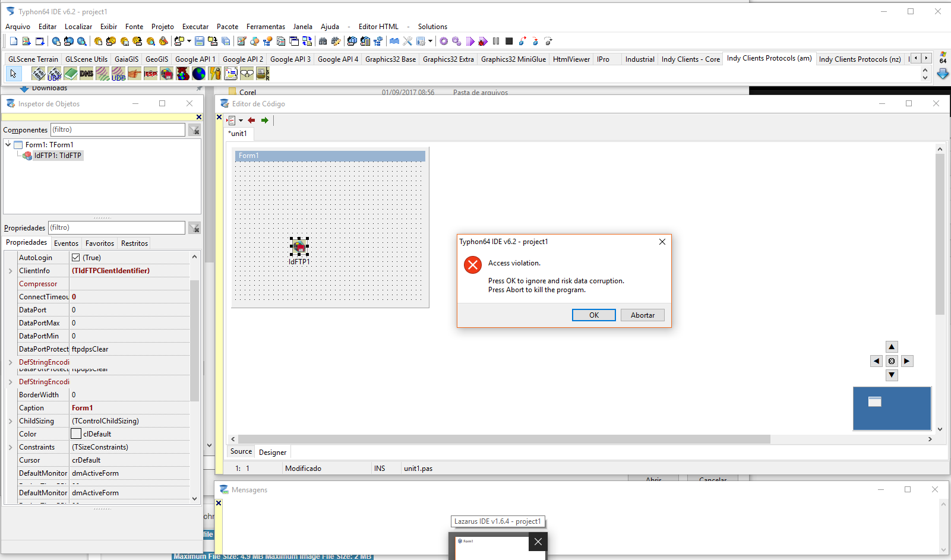Click the Save All toolbar icon
This screenshot has height=560, width=951.
[226, 41]
